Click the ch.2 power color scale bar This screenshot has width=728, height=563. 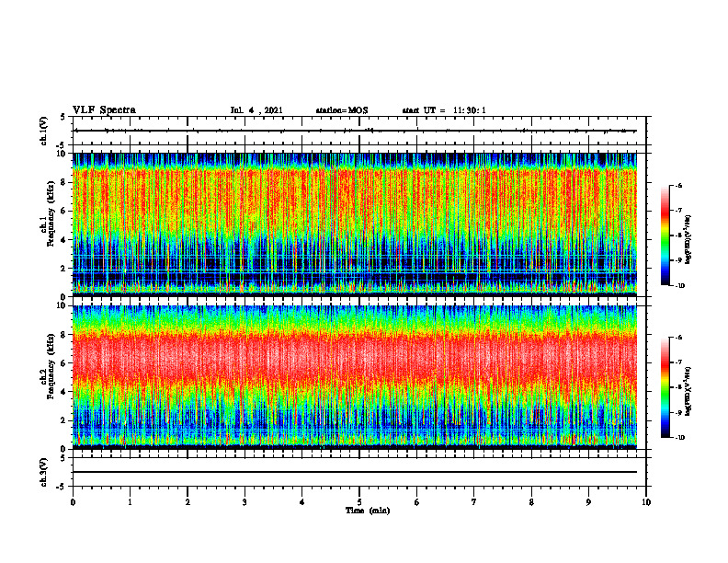click(x=665, y=387)
